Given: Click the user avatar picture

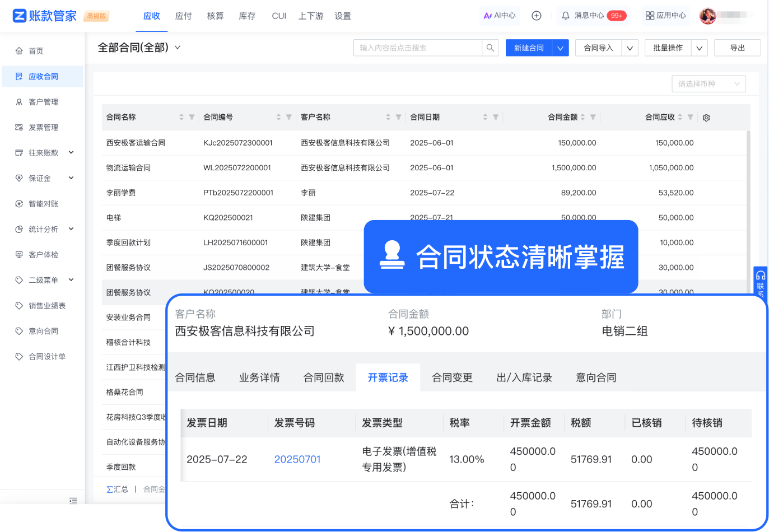Looking at the screenshot, I should coord(708,16).
